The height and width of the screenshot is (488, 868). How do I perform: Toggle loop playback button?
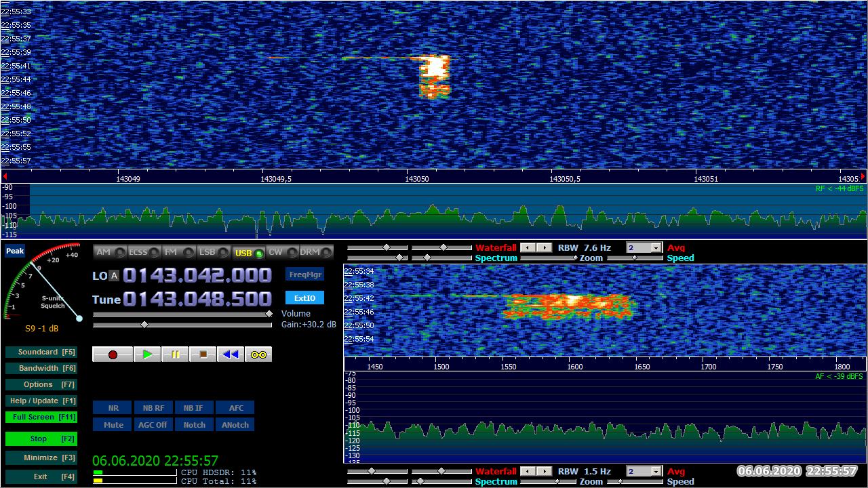pyautogui.click(x=258, y=354)
